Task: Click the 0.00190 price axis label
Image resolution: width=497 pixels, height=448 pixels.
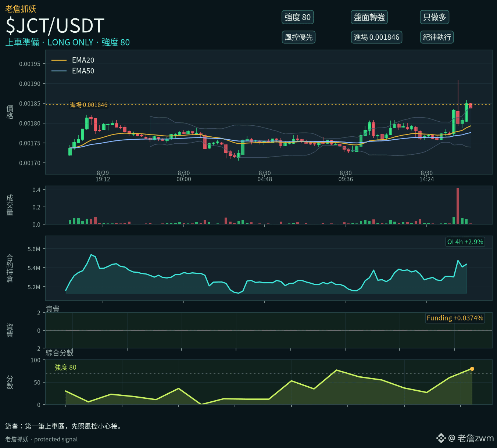Action: tap(30, 84)
